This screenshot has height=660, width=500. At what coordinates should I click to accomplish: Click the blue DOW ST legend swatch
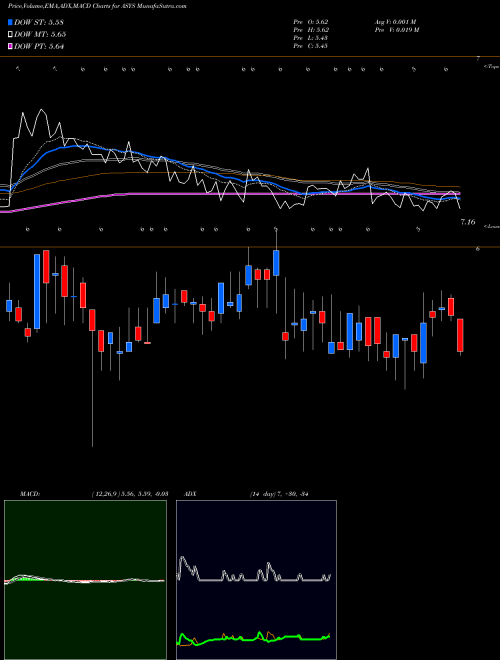pos(10,23)
